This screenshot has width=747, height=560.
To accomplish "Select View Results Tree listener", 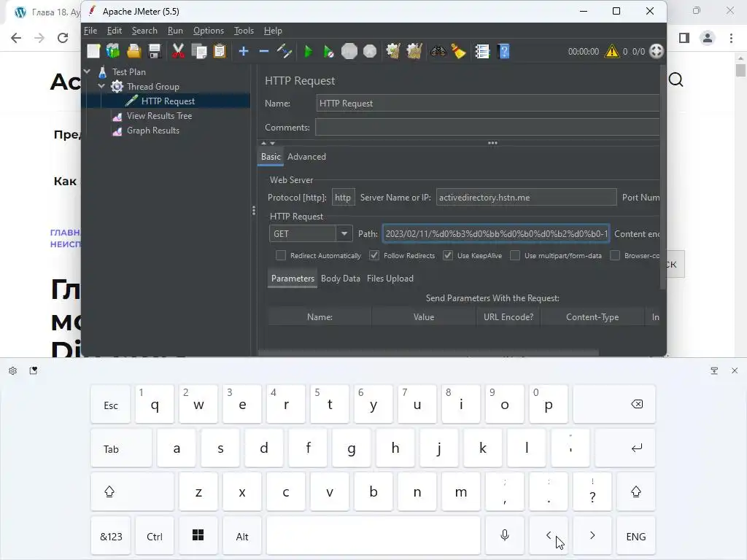I will pos(159,116).
